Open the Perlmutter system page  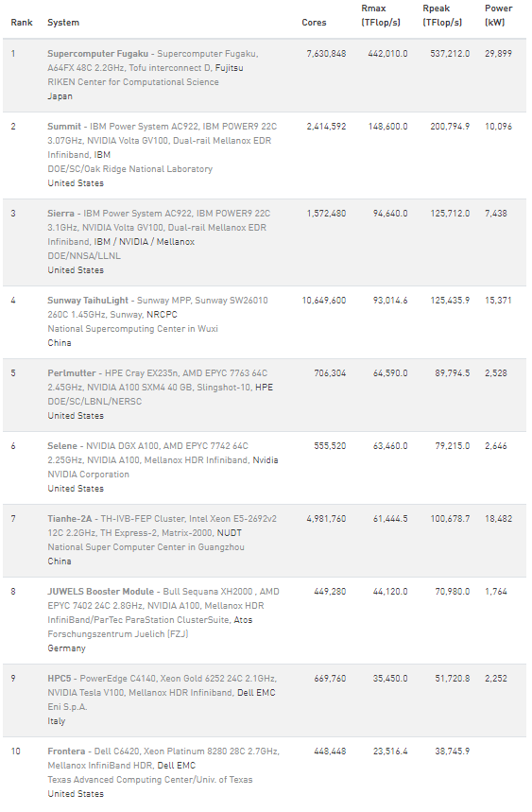point(72,373)
